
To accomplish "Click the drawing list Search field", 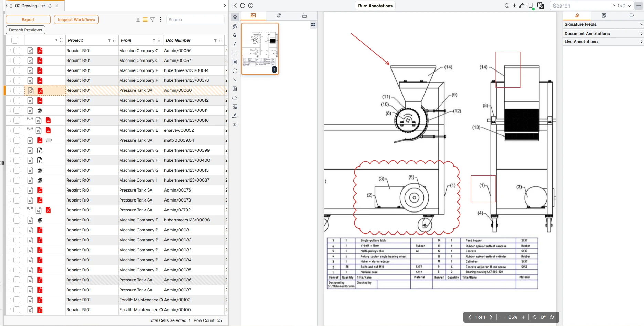I will [x=195, y=20].
